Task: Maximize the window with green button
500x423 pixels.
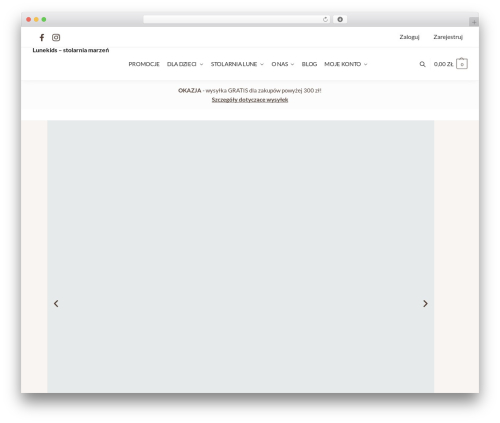Action: 44,19
